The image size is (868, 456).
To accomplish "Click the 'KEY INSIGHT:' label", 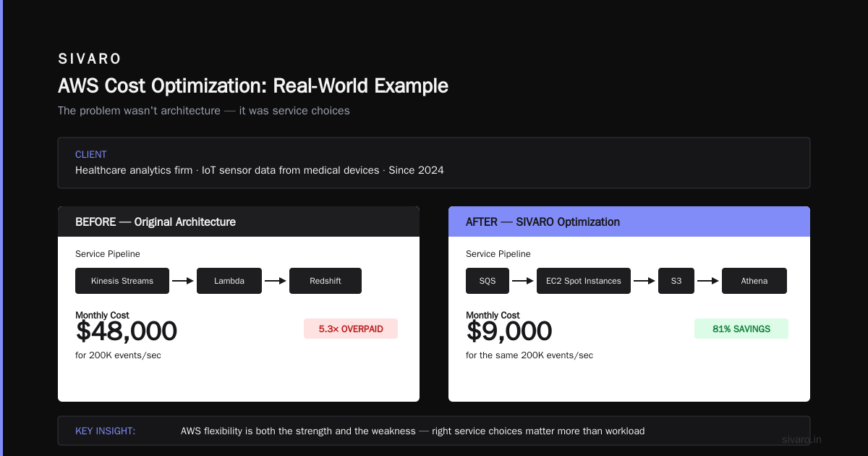I will pyautogui.click(x=105, y=431).
